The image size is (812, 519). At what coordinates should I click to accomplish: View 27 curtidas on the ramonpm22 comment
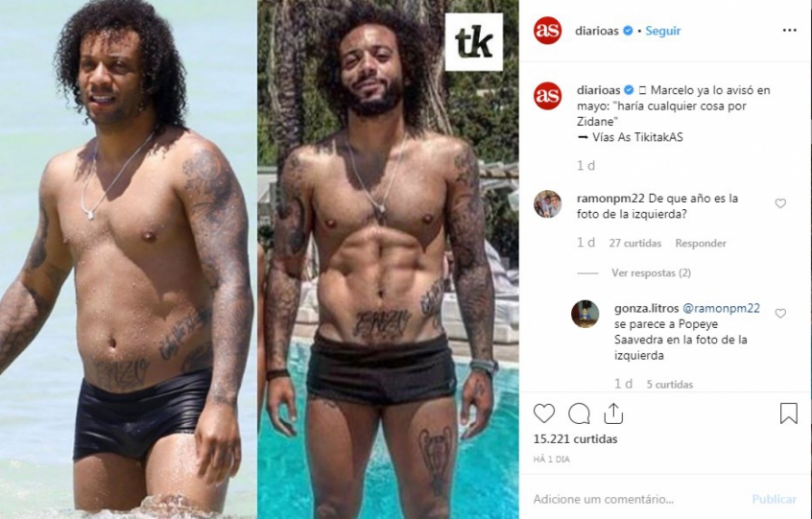tap(634, 244)
